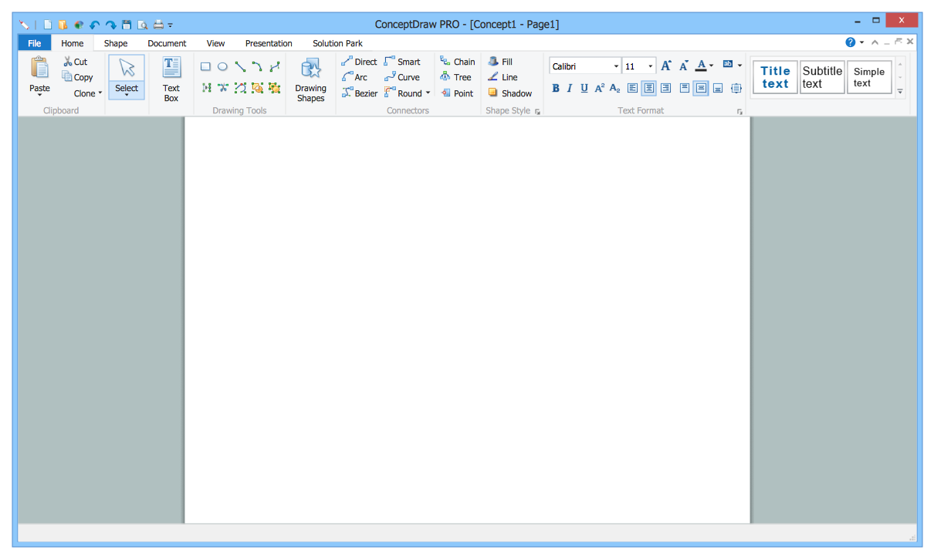Insert a Text Box
The image size is (934, 560).
(171, 80)
